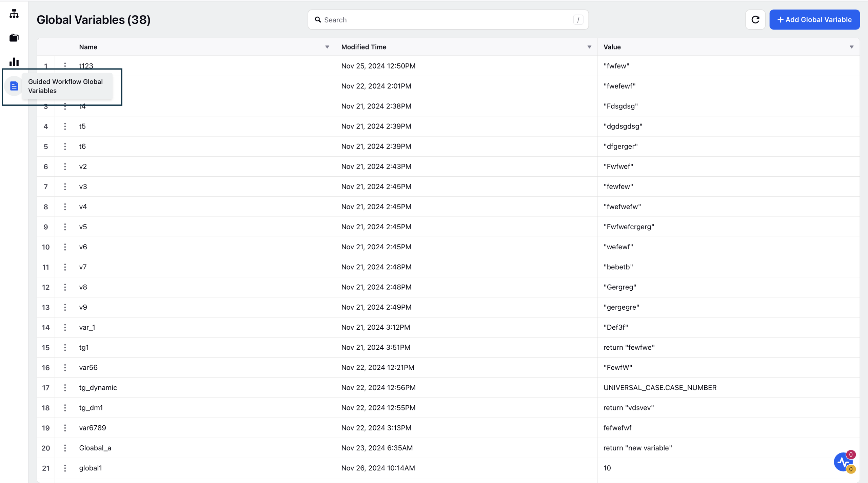
Task: Open the three-dot menu for v3
Action: click(x=65, y=187)
